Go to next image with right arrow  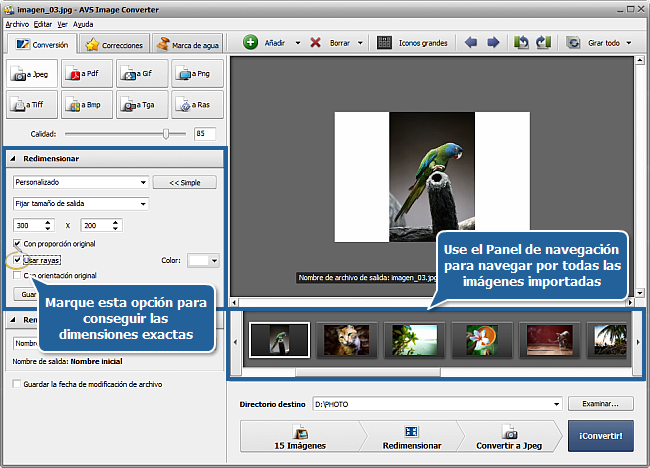493,43
